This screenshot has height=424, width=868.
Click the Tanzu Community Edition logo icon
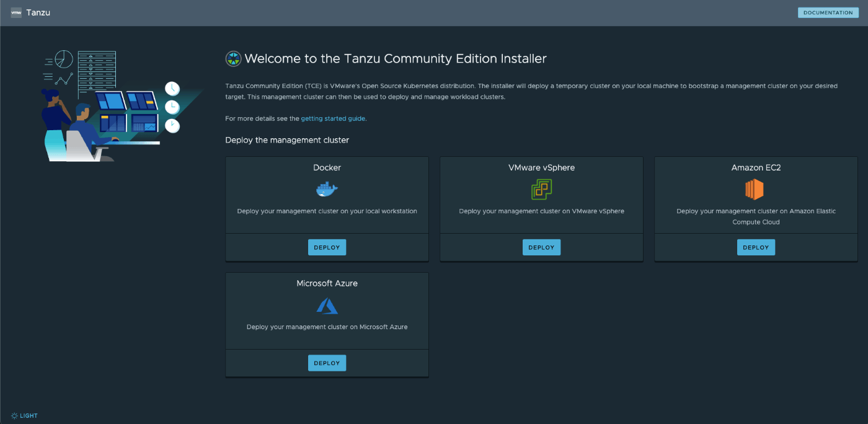click(x=233, y=59)
